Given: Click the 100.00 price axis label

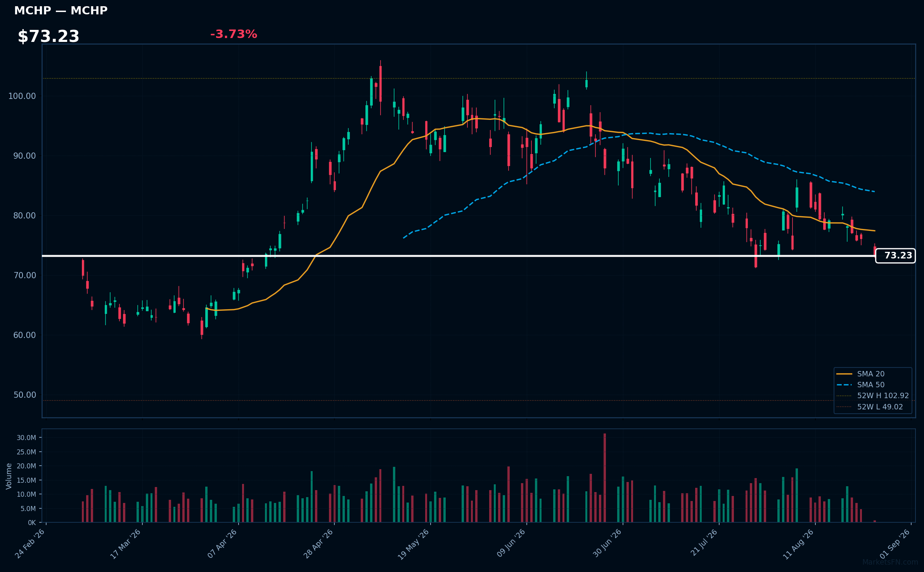Looking at the screenshot, I should (22, 96).
